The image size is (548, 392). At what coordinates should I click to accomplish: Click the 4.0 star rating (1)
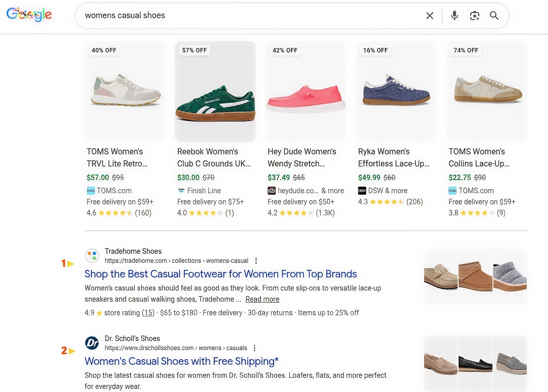[206, 212]
